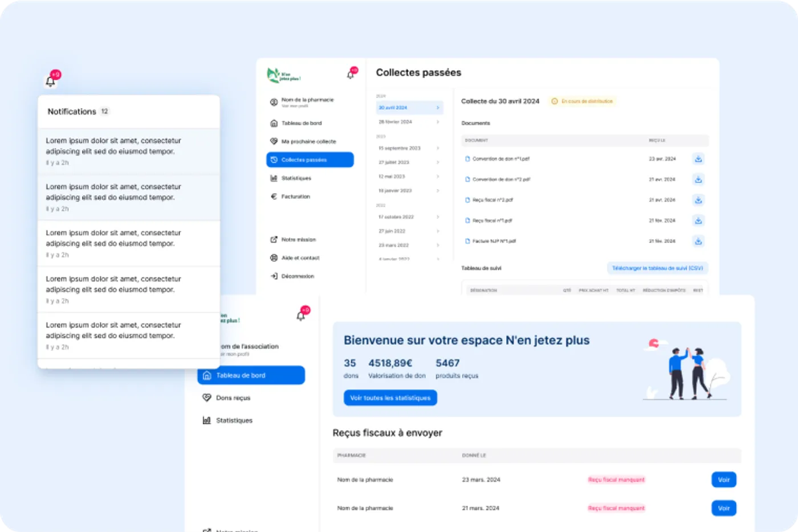This screenshot has height=532, width=798.
Task: Click the 4518,89€ valorisation value
Action: [390, 363]
